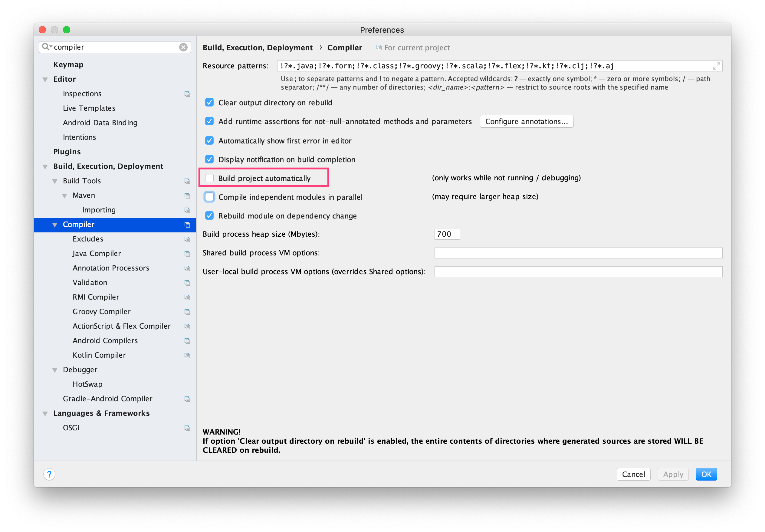Screen dimensions: 765x532
Task: Select Keymap in the sidebar
Action: [x=68, y=65]
